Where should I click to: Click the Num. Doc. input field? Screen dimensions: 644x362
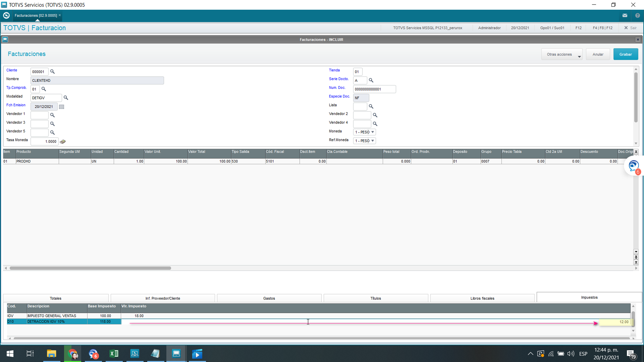point(375,89)
